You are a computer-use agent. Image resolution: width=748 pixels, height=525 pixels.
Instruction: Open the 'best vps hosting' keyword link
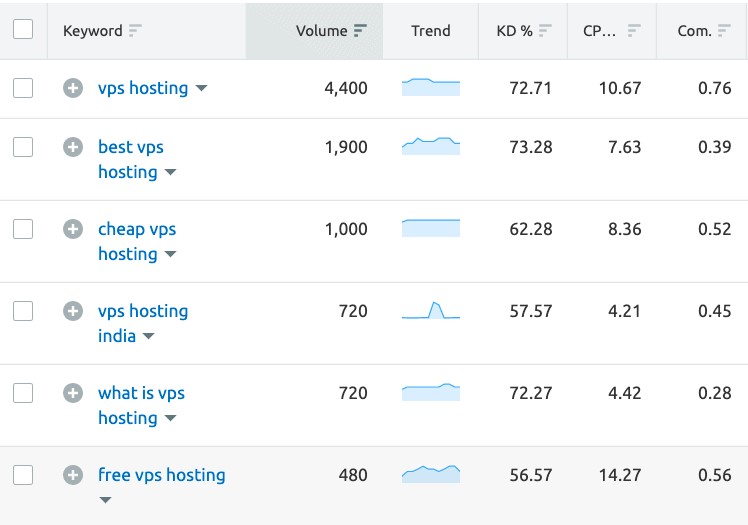point(131,159)
